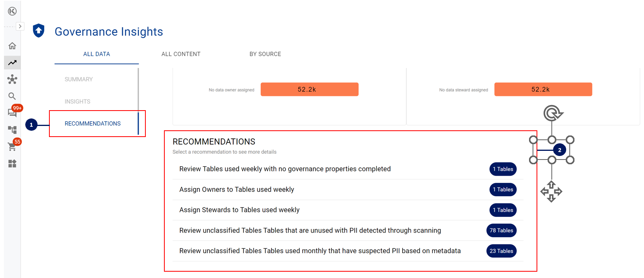Open messages icon with 99+ badge
644x278 pixels.
coord(12,113)
